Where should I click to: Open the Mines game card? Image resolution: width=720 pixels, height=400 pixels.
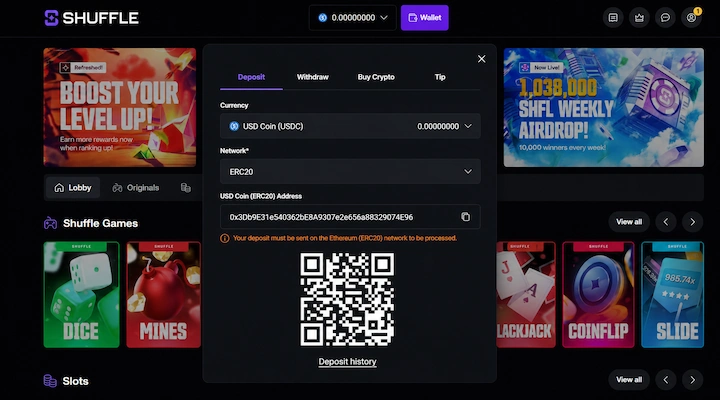163,295
